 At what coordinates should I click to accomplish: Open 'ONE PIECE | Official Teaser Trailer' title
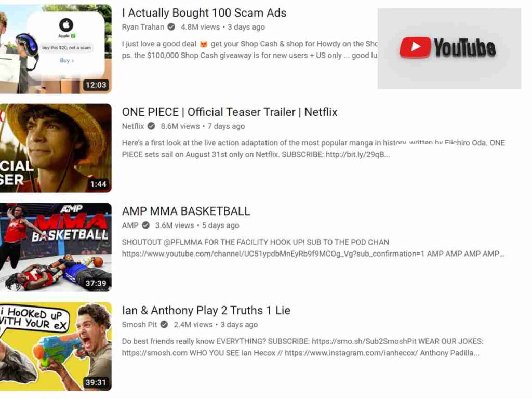click(229, 112)
